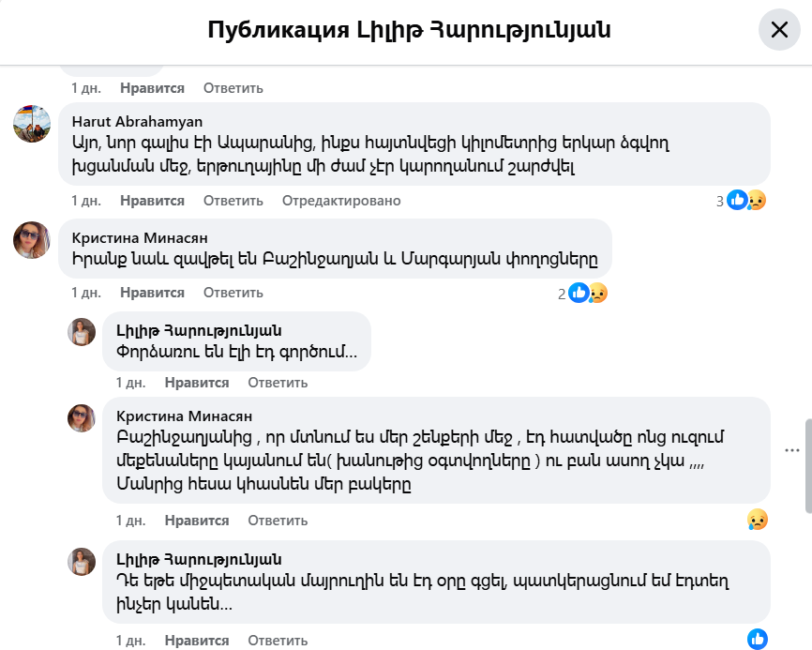Viewport: 812px width, 650px height.
Task: Like Harut Abrahamyan's comment via Нравится
Action: point(152,201)
